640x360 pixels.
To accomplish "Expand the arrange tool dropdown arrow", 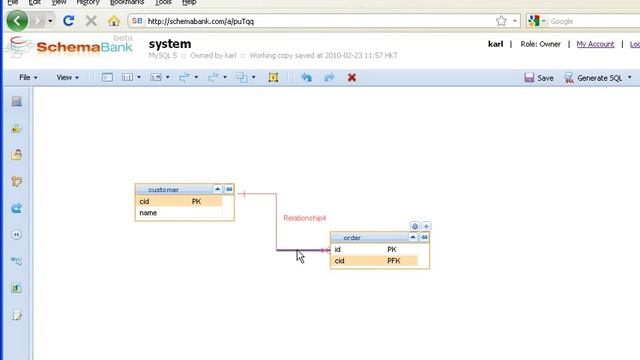I will click(x=253, y=77).
